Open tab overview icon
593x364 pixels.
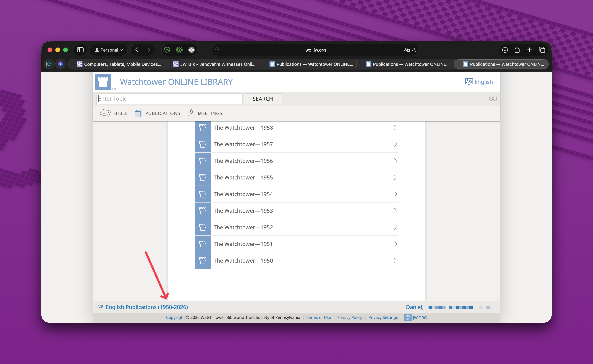[542, 50]
